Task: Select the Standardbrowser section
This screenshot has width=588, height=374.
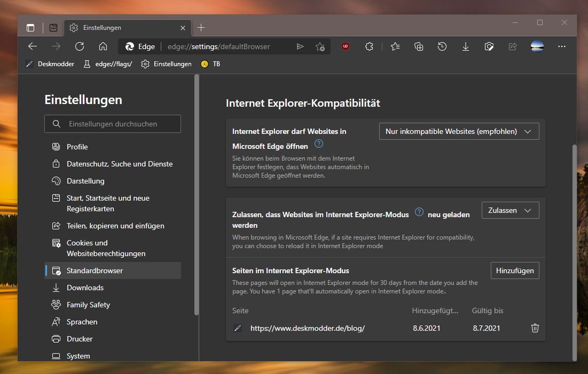Action: (x=113, y=270)
